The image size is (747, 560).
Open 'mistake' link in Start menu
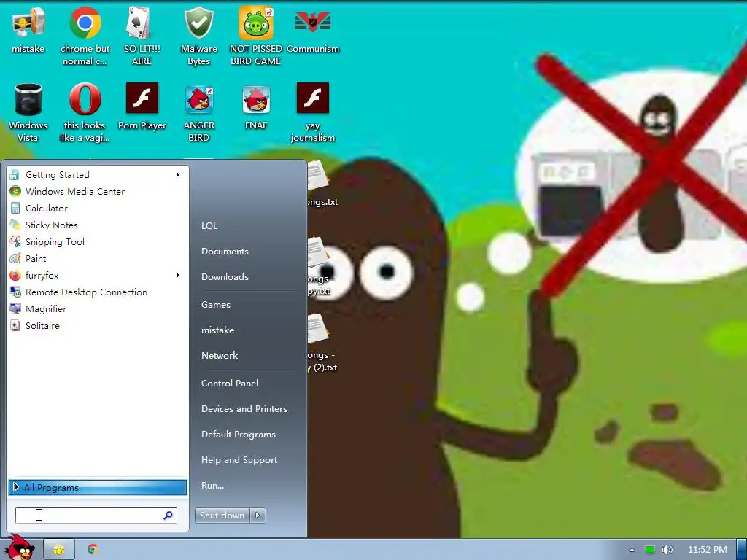tap(217, 330)
